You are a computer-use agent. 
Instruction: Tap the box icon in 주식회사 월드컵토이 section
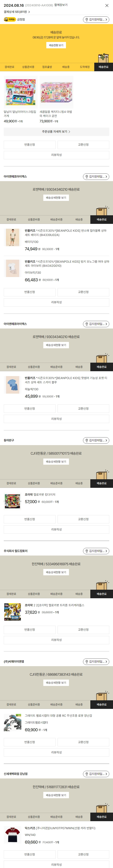point(102,585)
